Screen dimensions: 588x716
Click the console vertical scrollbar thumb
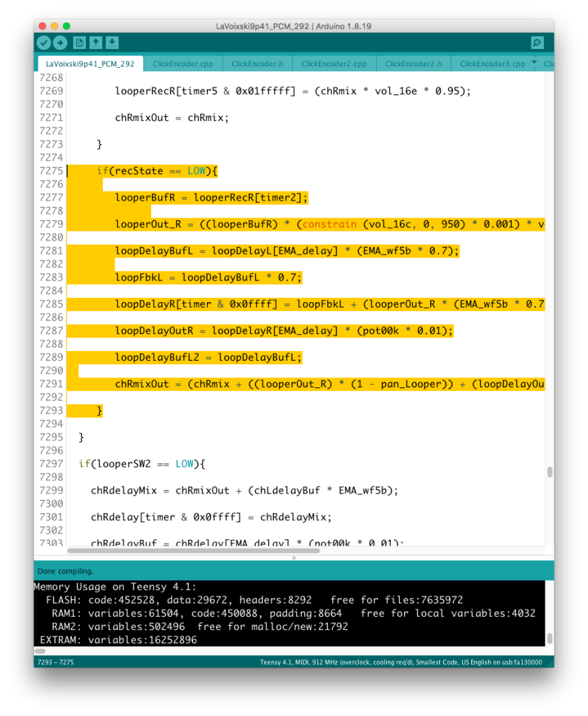[x=550, y=638]
